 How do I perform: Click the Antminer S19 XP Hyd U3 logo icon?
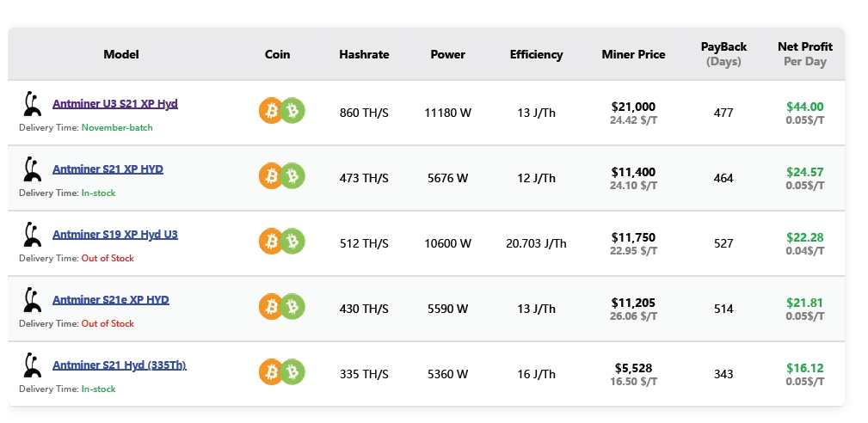click(x=33, y=235)
